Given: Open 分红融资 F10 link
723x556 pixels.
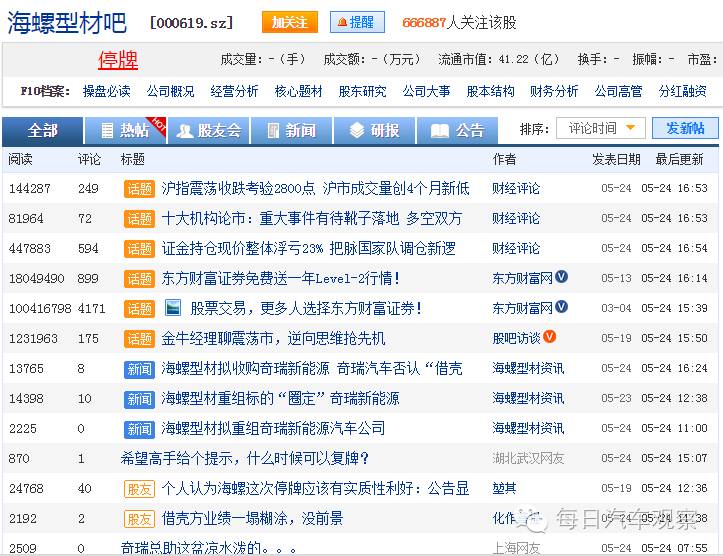Looking at the screenshot, I should (x=682, y=91).
